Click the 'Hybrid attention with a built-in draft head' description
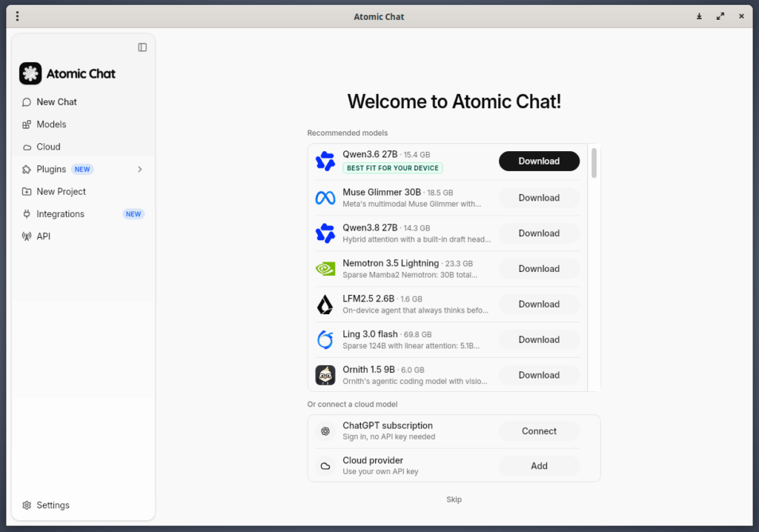The width and height of the screenshot is (759, 532). click(x=417, y=239)
